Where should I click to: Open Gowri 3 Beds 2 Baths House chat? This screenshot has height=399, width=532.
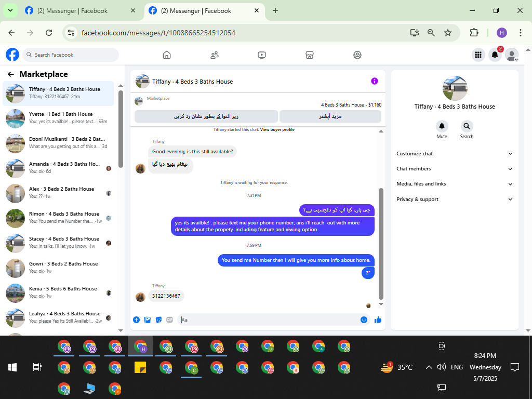[x=58, y=268]
